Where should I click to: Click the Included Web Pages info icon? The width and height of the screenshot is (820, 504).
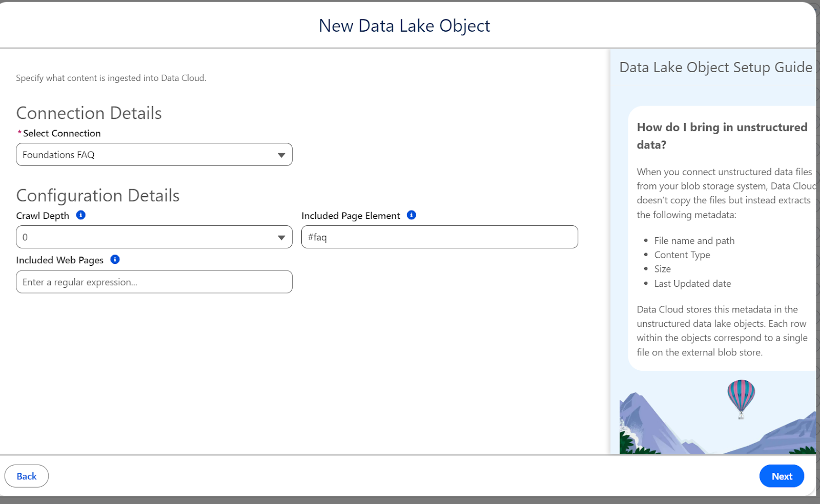(x=115, y=260)
